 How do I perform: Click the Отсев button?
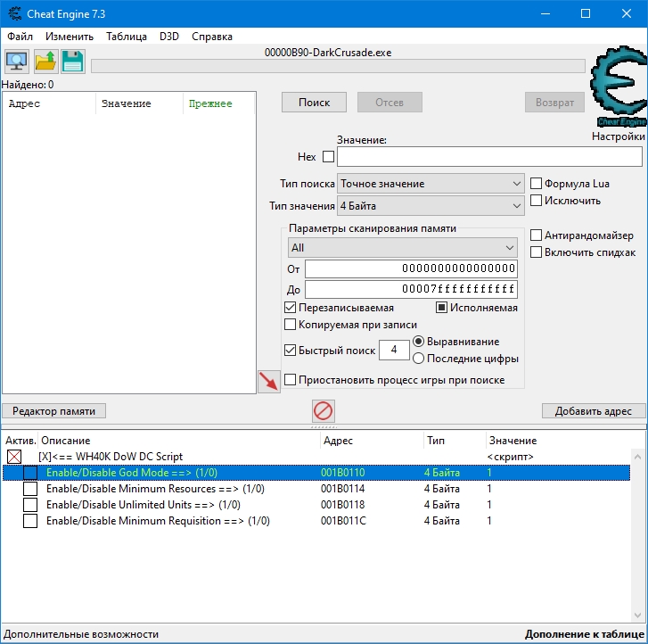[x=390, y=103]
